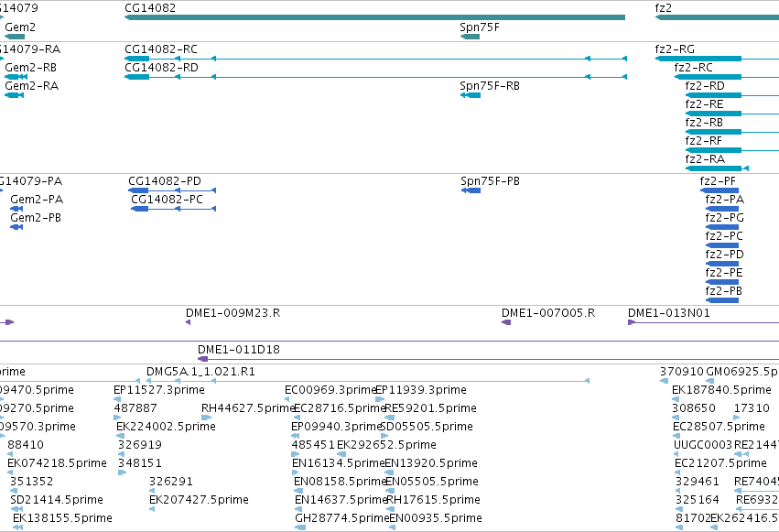Viewport: 779px width, 532px height.
Task: Click the CG14082-PC protein label
Action: (167, 200)
